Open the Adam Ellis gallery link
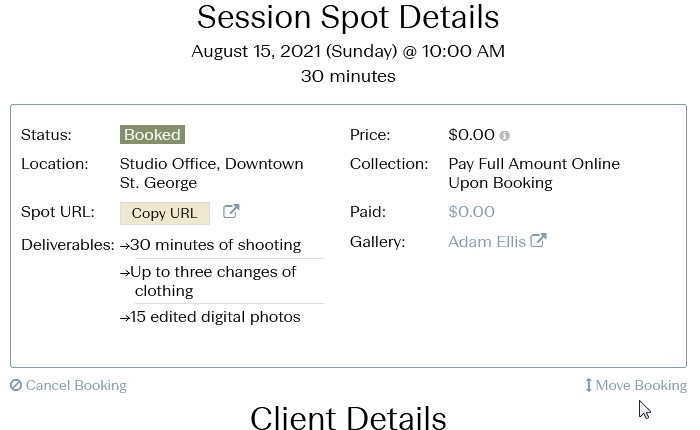The height and width of the screenshot is (430, 700). (487, 242)
